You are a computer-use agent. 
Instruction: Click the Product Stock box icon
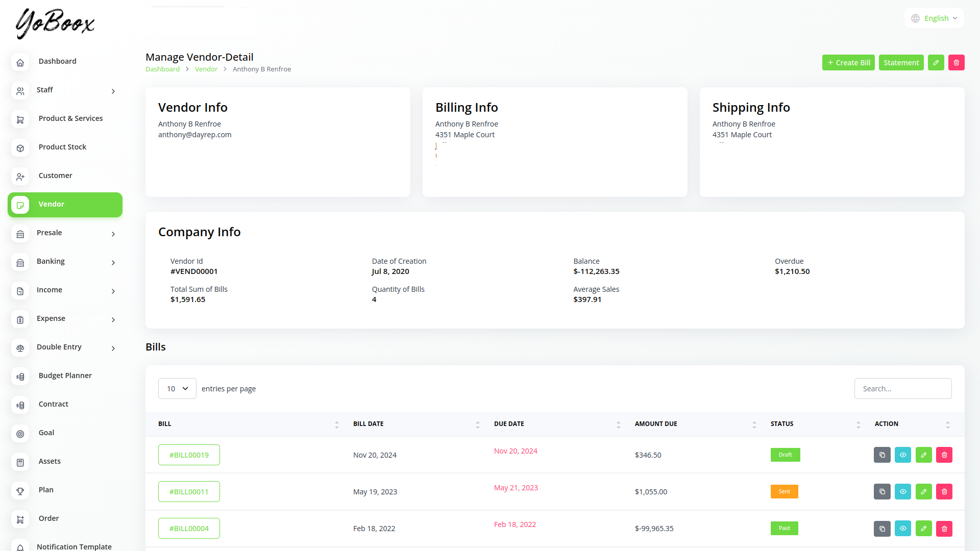pyautogui.click(x=20, y=148)
